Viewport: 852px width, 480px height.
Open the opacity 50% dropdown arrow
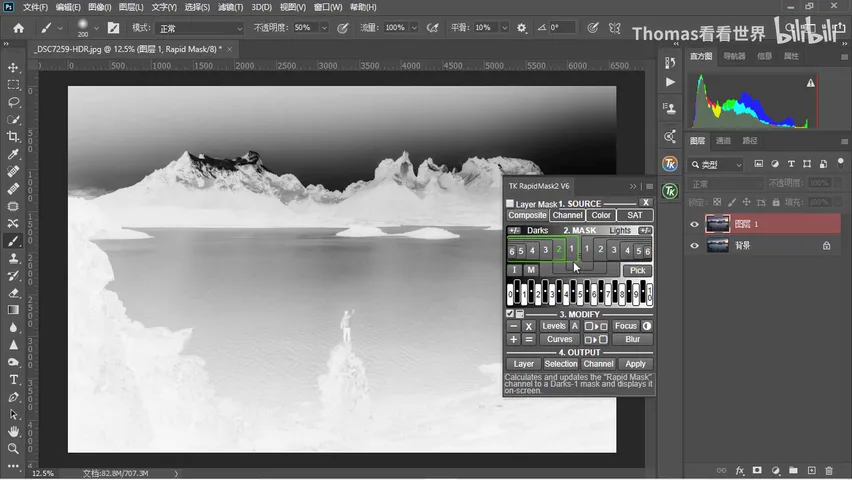pyautogui.click(x=324, y=28)
